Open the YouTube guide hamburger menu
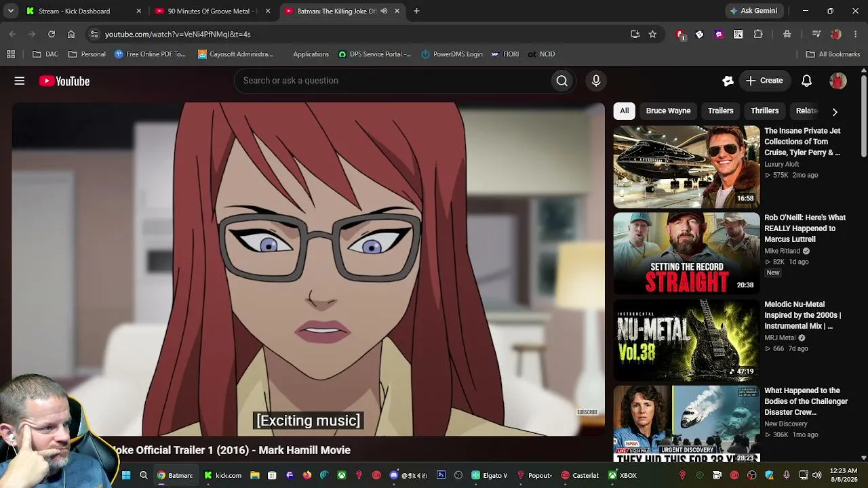The height and width of the screenshot is (488, 868). coord(20,81)
